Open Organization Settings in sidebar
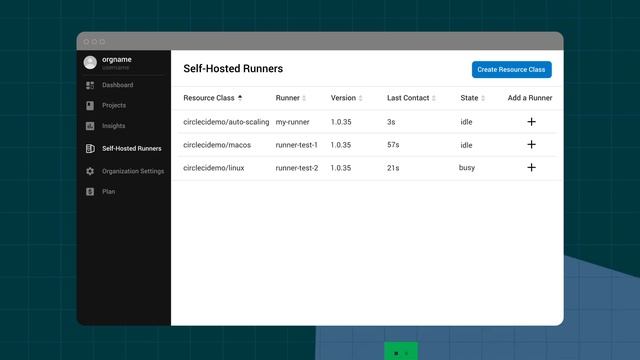Screen dimensions: 640x360 pyautogui.click(x=133, y=171)
